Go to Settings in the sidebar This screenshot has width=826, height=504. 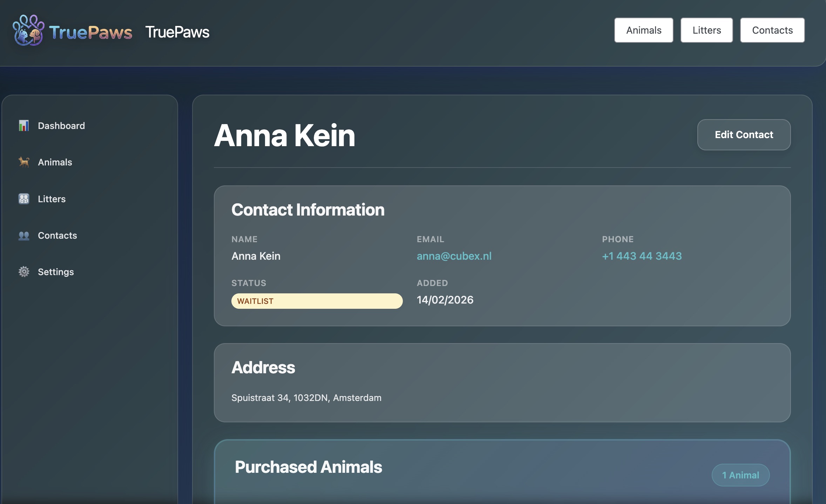pyautogui.click(x=56, y=272)
